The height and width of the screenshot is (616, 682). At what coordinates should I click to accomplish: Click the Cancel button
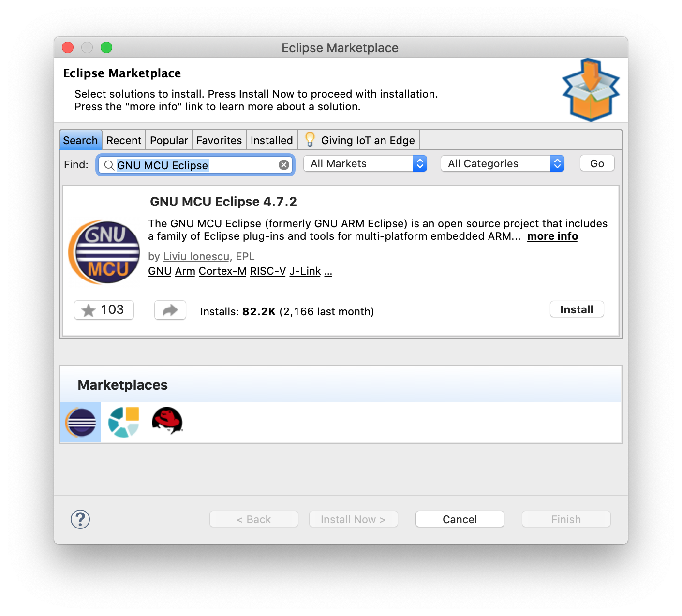click(x=460, y=519)
